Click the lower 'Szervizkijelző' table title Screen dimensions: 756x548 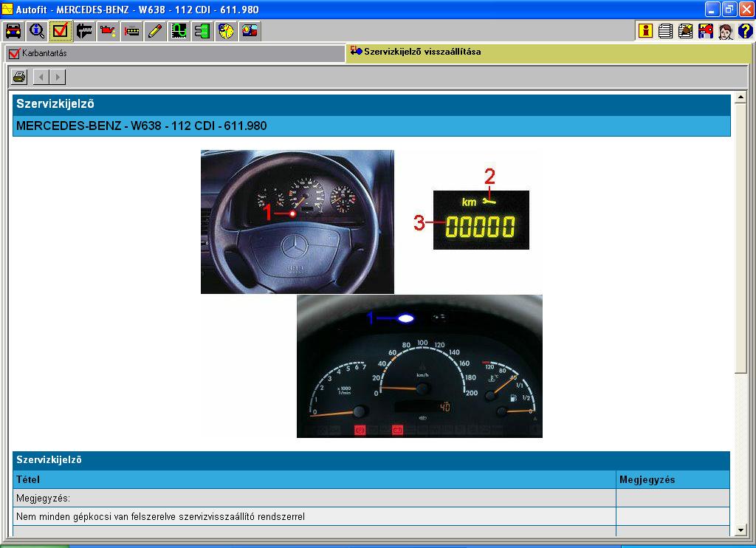click(49, 459)
